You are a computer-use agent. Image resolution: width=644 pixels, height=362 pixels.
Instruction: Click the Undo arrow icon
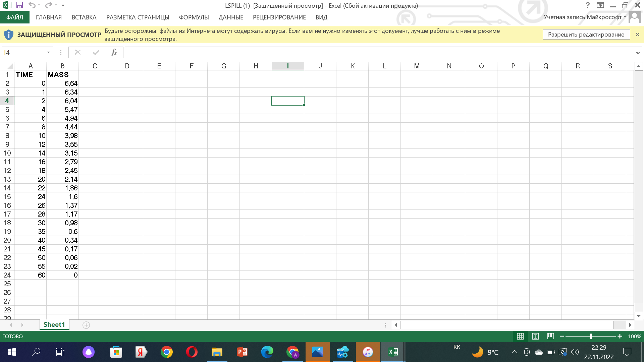32,5
